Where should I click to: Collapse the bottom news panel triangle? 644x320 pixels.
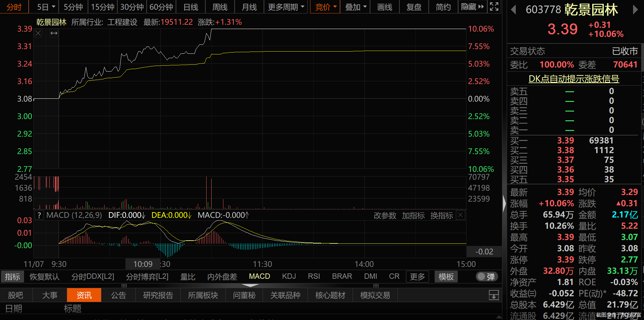point(250,285)
